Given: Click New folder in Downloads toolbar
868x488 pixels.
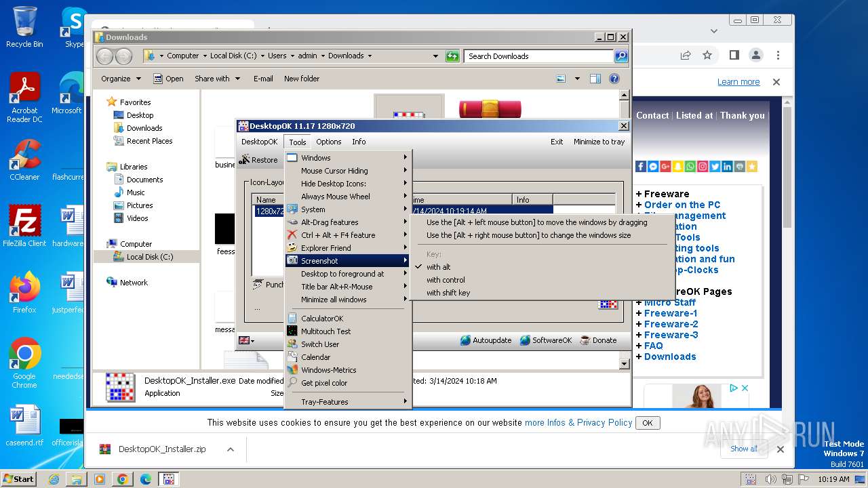Looking at the screenshot, I should pos(302,79).
